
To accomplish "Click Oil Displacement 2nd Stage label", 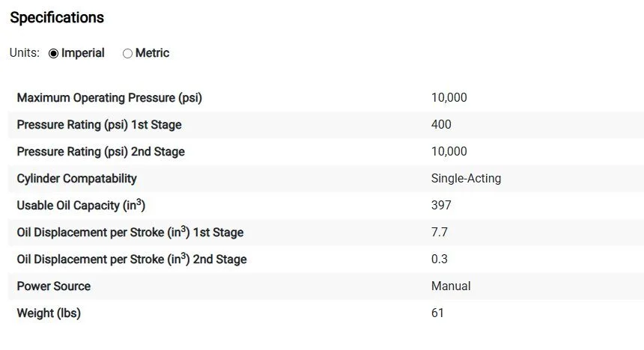I will (x=132, y=259).
